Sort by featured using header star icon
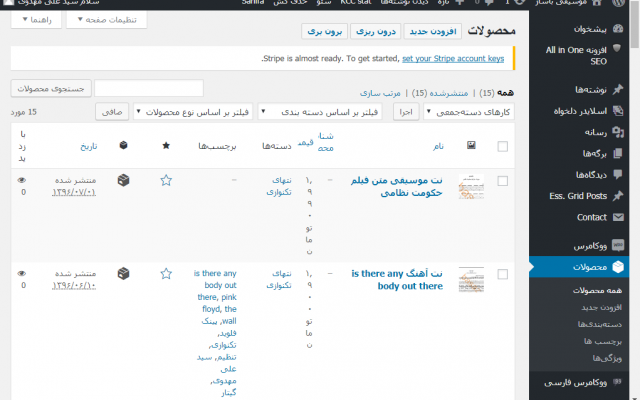640x400 pixels. [x=166, y=146]
